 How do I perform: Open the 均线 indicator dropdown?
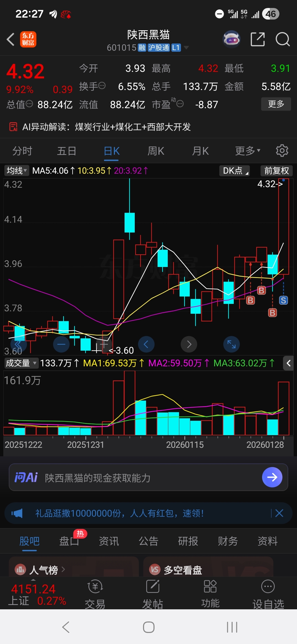(x=17, y=171)
